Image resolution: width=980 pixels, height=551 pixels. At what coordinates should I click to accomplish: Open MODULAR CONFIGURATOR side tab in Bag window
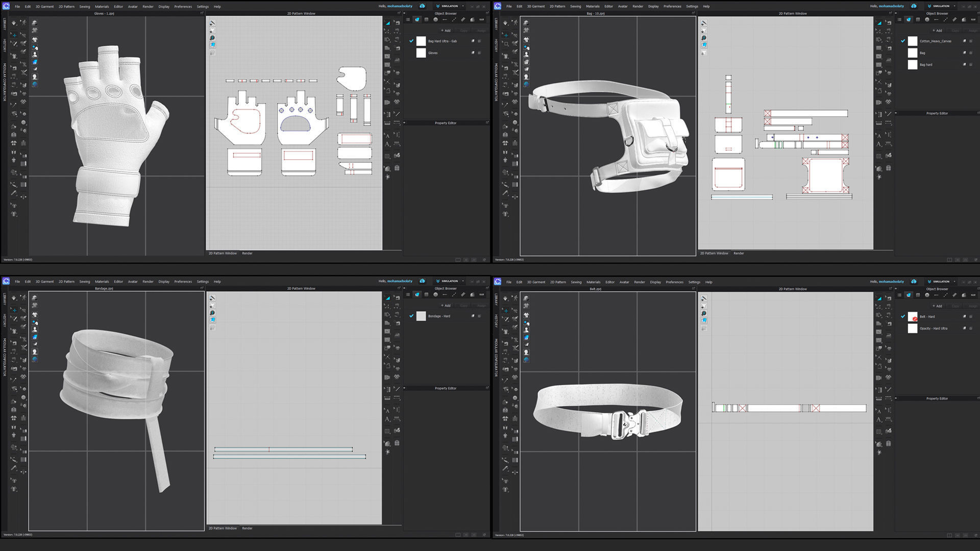pos(496,82)
